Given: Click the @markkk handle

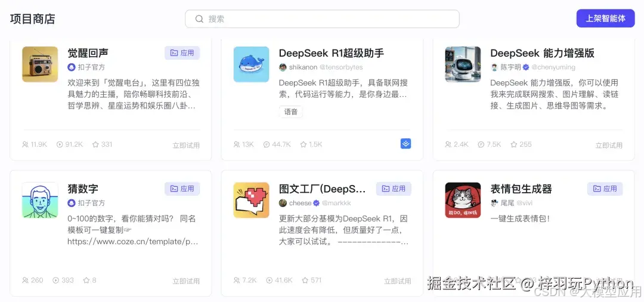Looking at the screenshot, I should [x=336, y=203].
